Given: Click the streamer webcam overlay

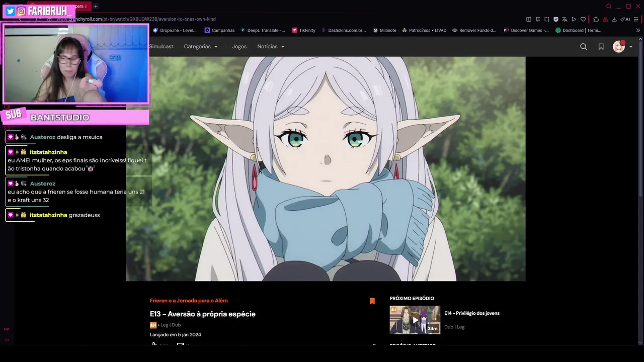Looking at the screenshot, I should [76, 64].
